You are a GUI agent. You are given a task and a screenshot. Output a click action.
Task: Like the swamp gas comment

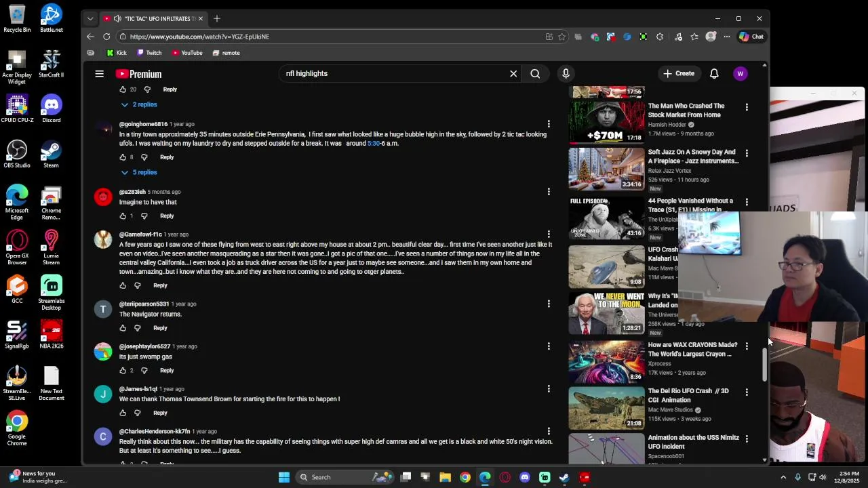point(123,370)
